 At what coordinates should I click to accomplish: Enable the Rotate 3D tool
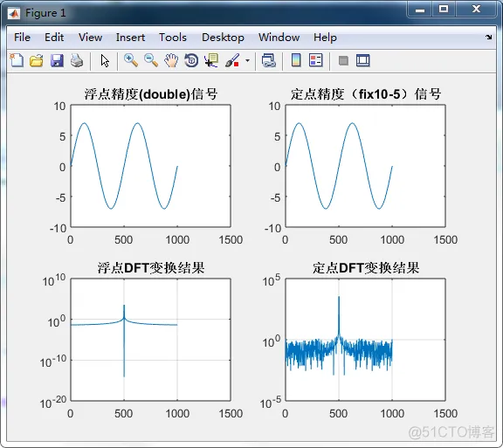(191, 60)
